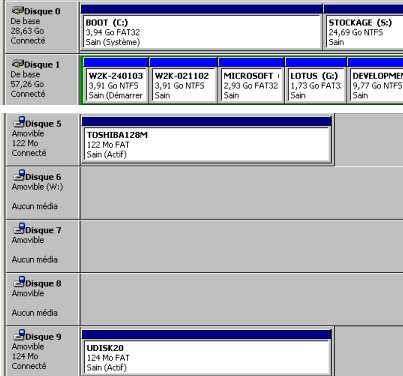This screenshot has width=403, height=376.
Task: Select the BOOT (C:) partition
Action: [x=202, y=32]
